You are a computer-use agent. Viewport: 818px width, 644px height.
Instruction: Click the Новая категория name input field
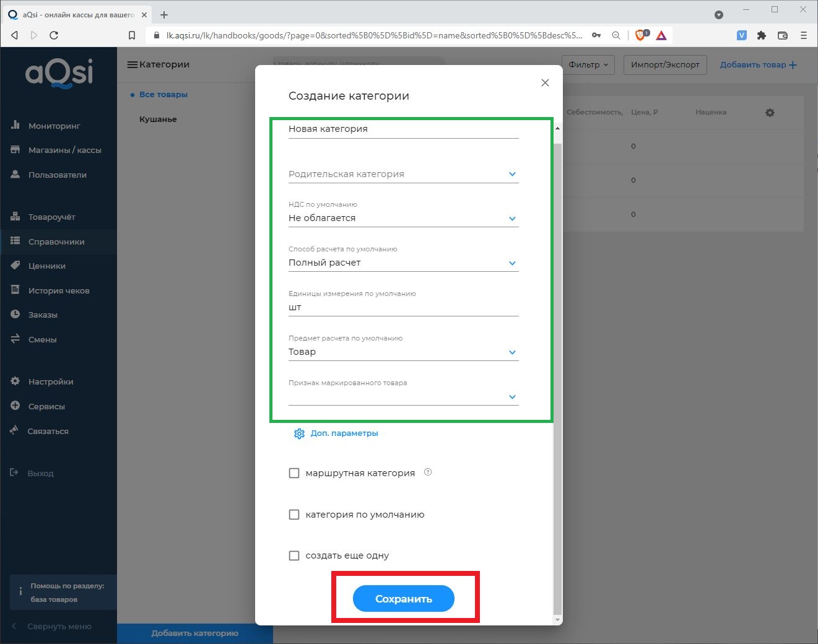click(x=402, y=129)
